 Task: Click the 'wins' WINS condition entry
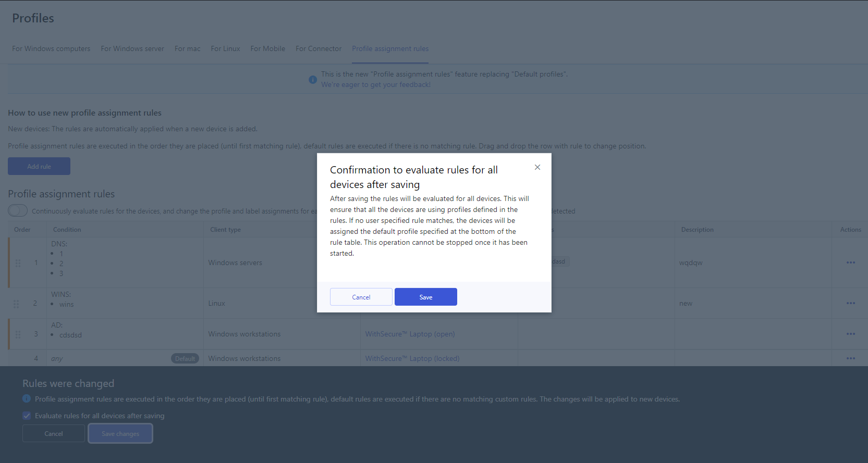click(x=67, y=304)
